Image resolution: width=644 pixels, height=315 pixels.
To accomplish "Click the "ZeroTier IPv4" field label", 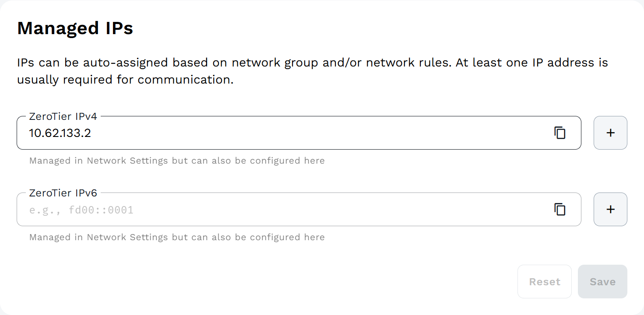I will pyautogui.click(x=63, y=116).
